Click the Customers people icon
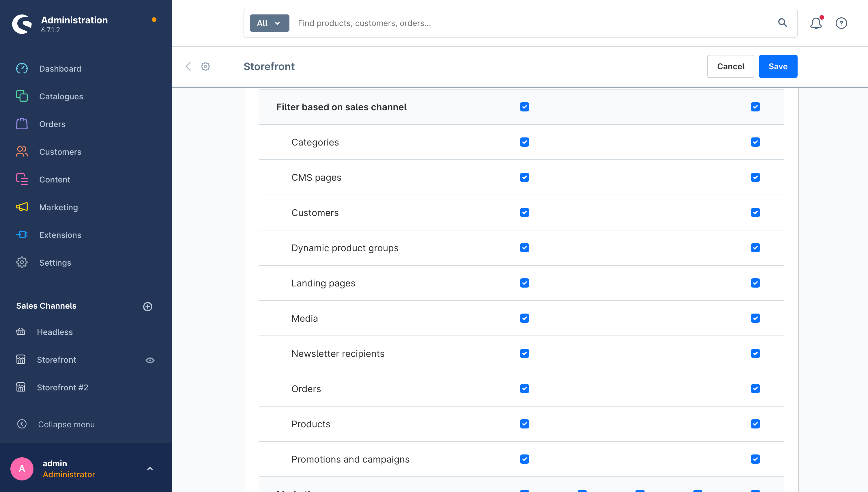 pos(22,151)
